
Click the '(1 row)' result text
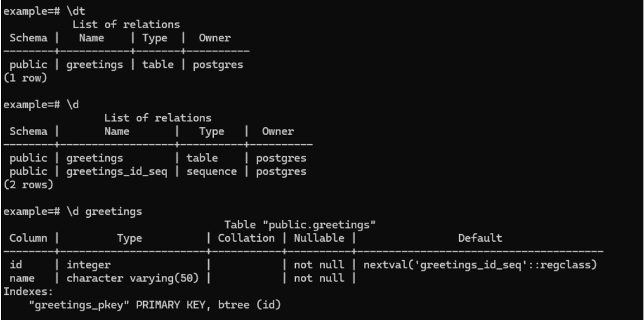pos(26,78)
